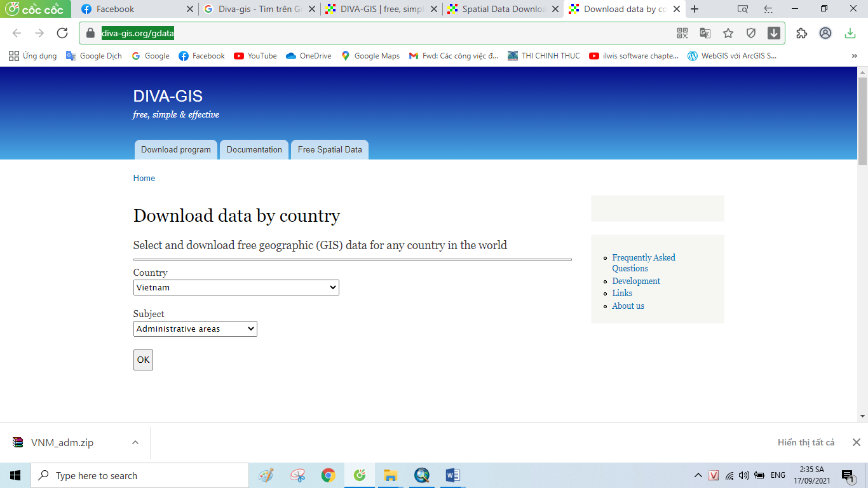
Task: Open YouTube from the bookmarks bar
Action: 255,55
